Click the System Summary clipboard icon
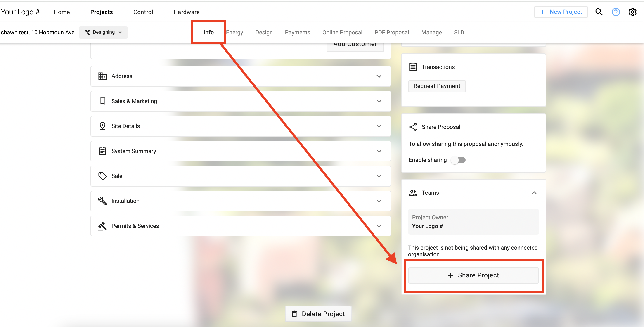This screenshot has width=644, height=327. point(102,151)
